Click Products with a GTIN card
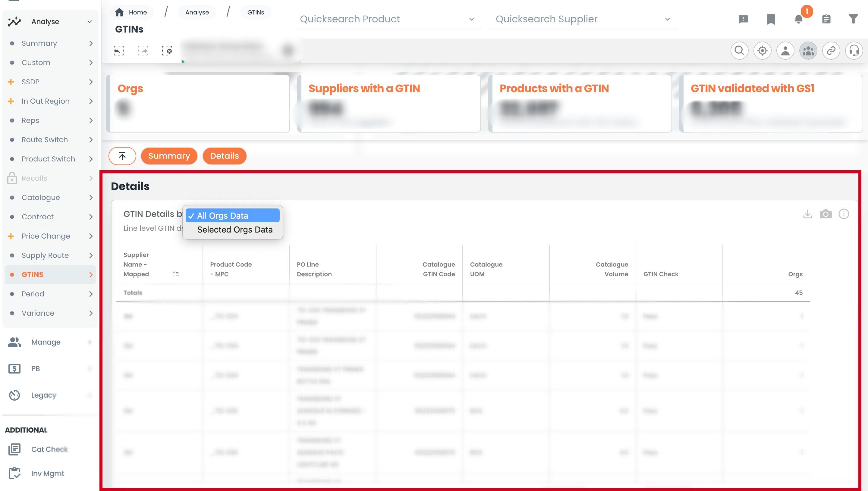Image resolution: width=868 pixels, height=491 pixels. [580, 104]
